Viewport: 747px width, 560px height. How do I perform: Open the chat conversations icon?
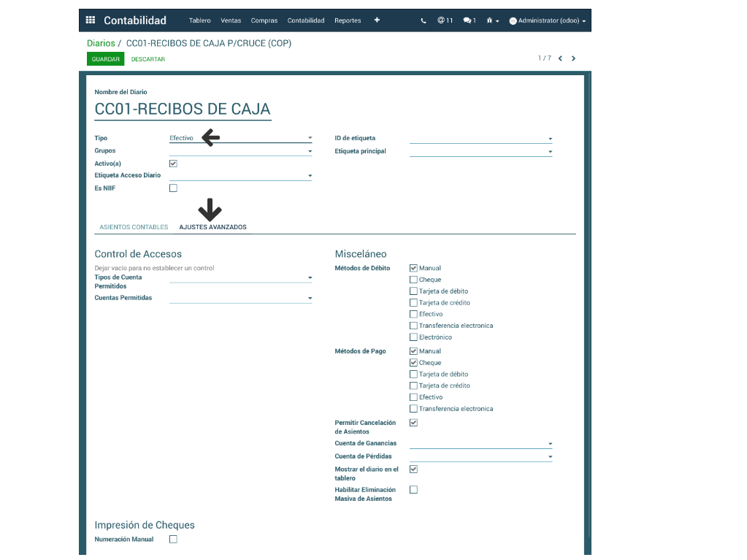[469, 20]
